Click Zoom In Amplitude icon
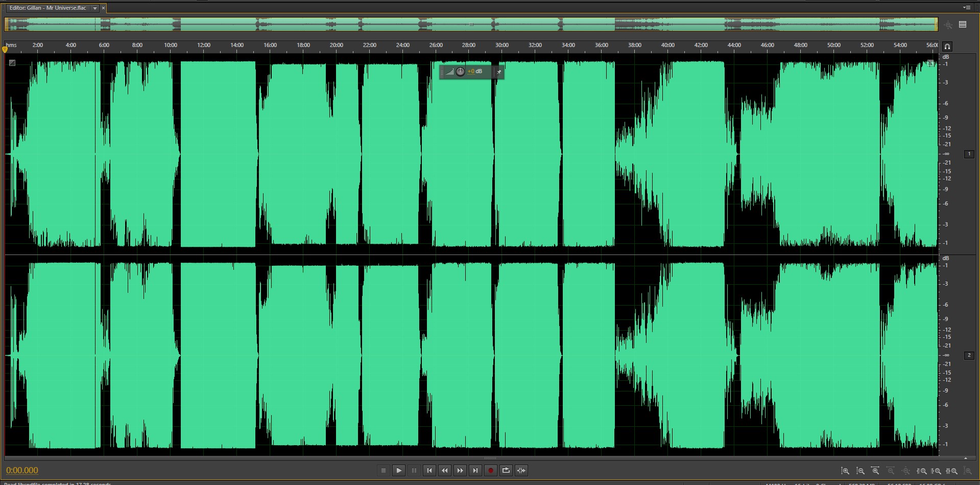 pos(845,471)
